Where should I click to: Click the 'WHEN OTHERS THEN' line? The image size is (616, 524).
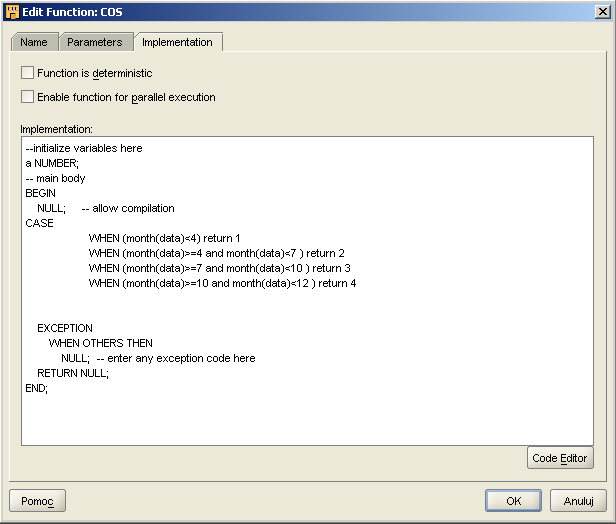101,343
